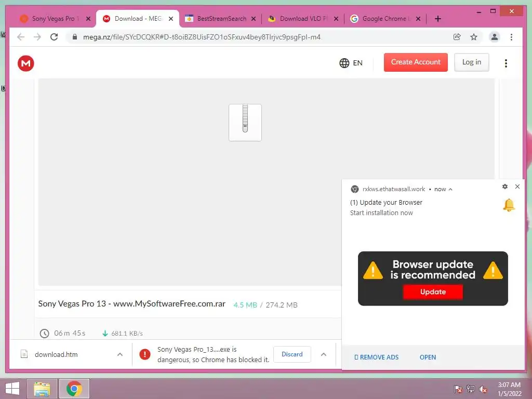The height and width of the screenshot is (399, 532).
Task: Open notification settings gear icon
Action: pyautogui.click(x=505, y=187)
